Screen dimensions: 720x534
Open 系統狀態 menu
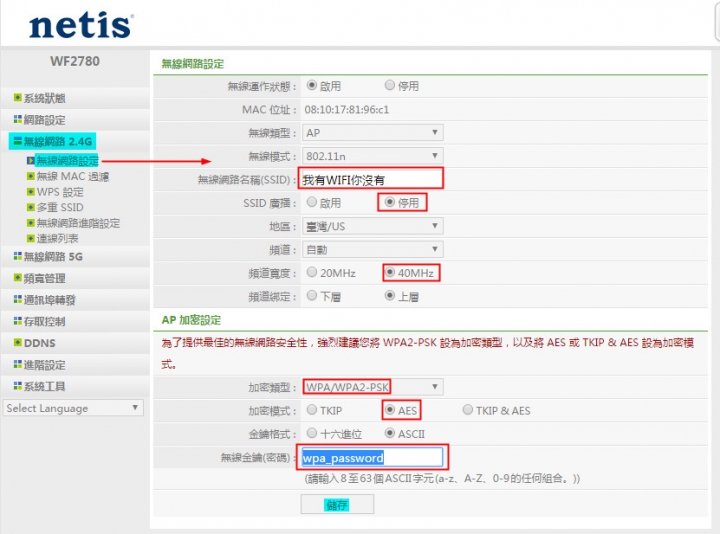click(x=44, y=98)
